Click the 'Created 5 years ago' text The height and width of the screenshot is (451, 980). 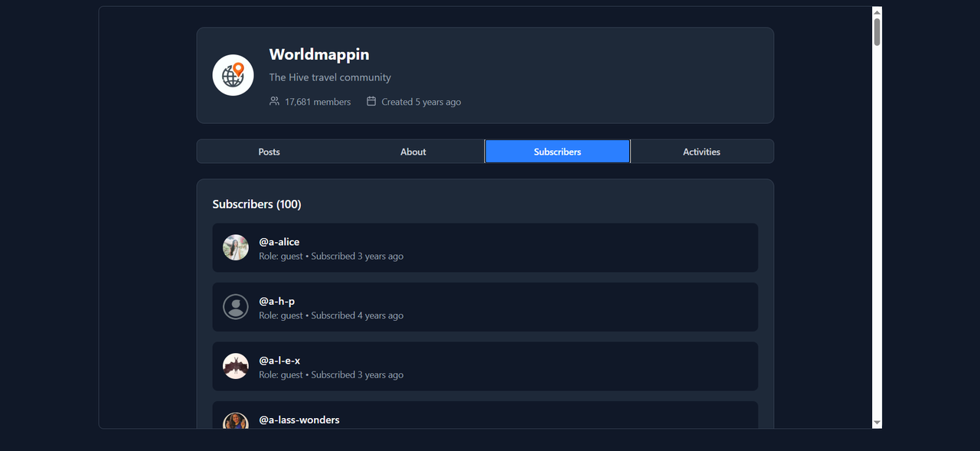421,102
